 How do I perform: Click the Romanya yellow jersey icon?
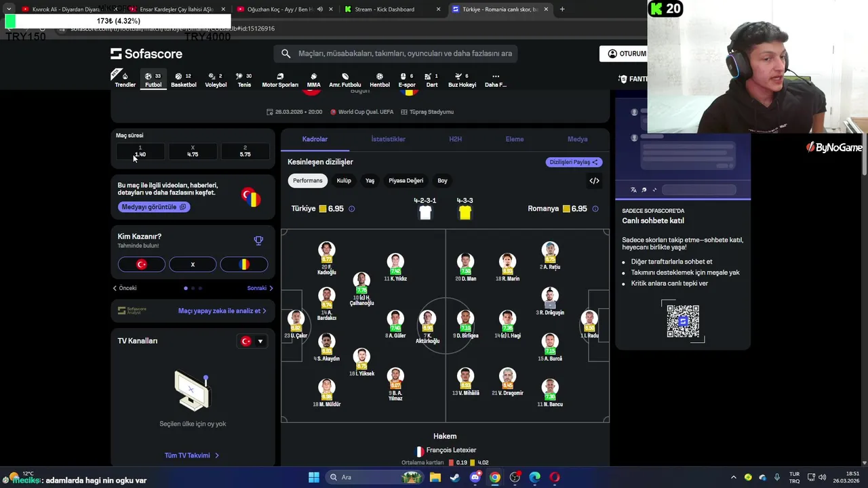click(x=465, y=213)
